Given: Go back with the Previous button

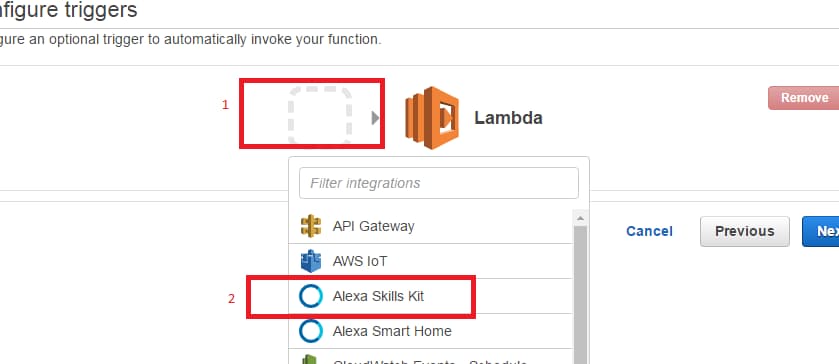Looking at the screenshot, I should tap(745, 231).
